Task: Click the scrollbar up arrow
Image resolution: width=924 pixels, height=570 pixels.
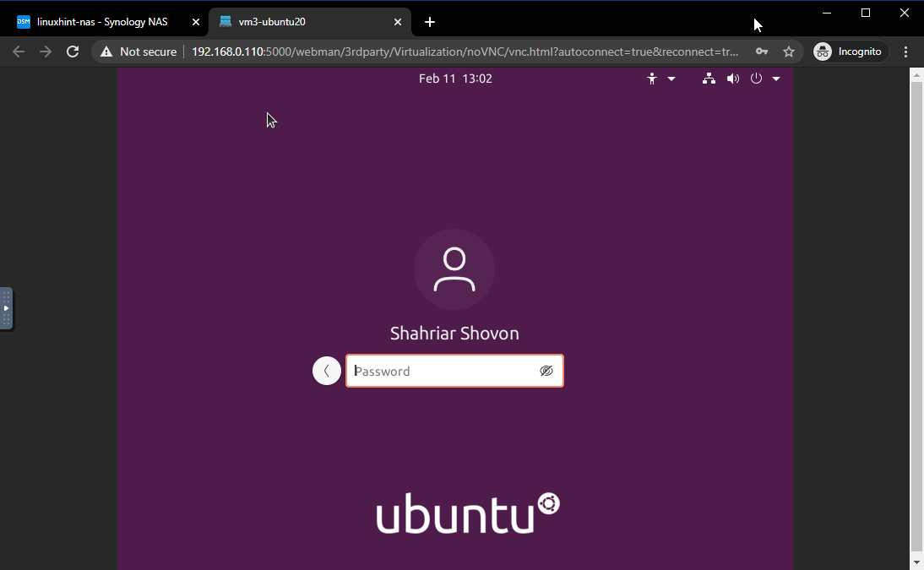Action: (916, 75)
